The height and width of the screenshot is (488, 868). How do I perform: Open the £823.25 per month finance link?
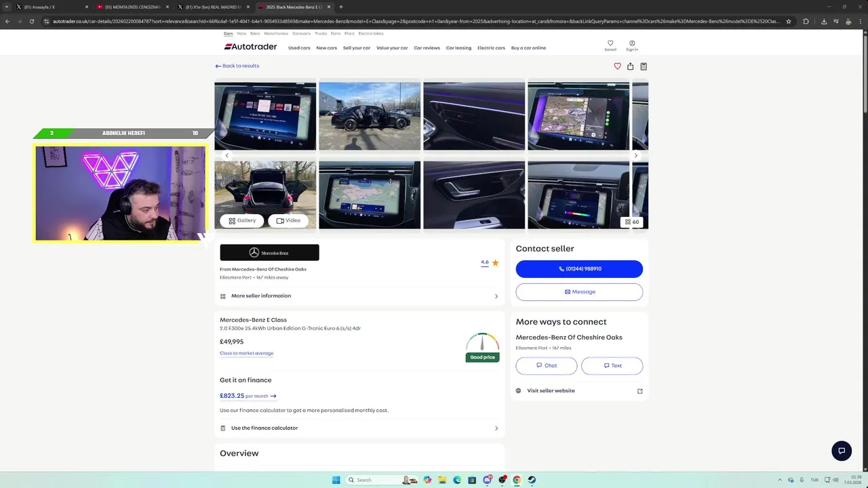click(248, 396)
